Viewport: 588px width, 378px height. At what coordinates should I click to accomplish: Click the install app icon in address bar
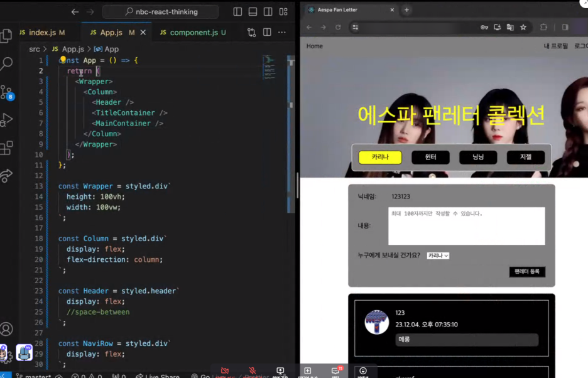point(498,28)
